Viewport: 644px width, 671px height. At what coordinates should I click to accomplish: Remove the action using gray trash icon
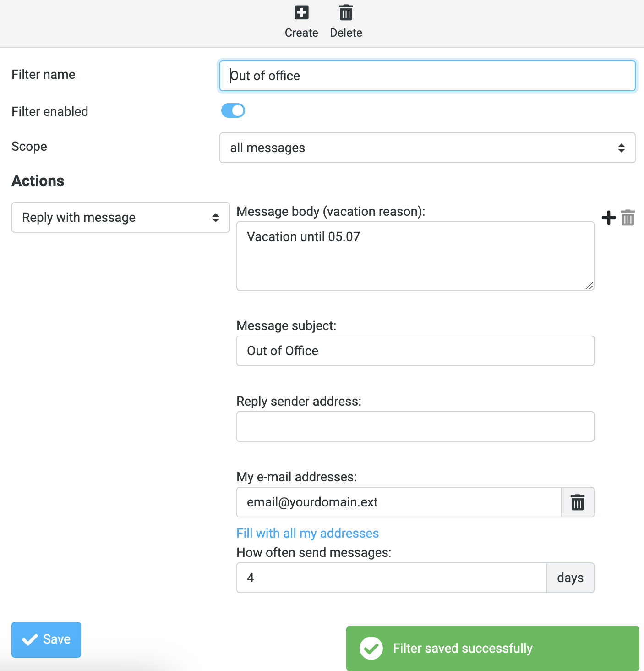point(628,218)
